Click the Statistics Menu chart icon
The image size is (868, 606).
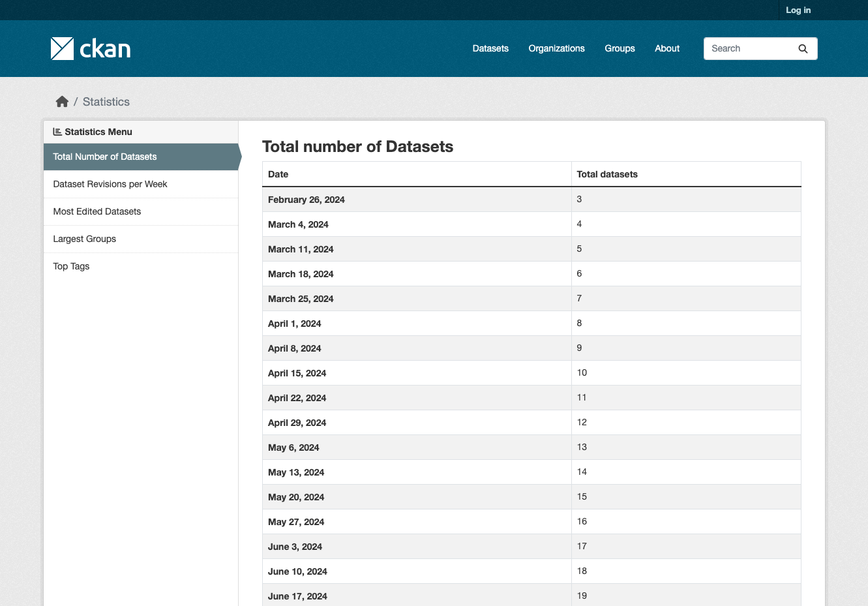pyautogui.click(x=57, y=132)
